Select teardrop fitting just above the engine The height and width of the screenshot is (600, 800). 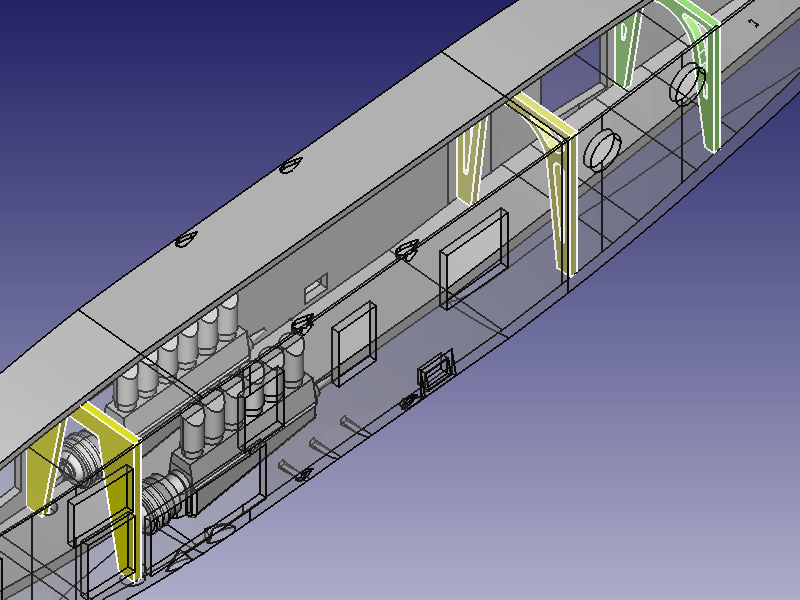302,323
